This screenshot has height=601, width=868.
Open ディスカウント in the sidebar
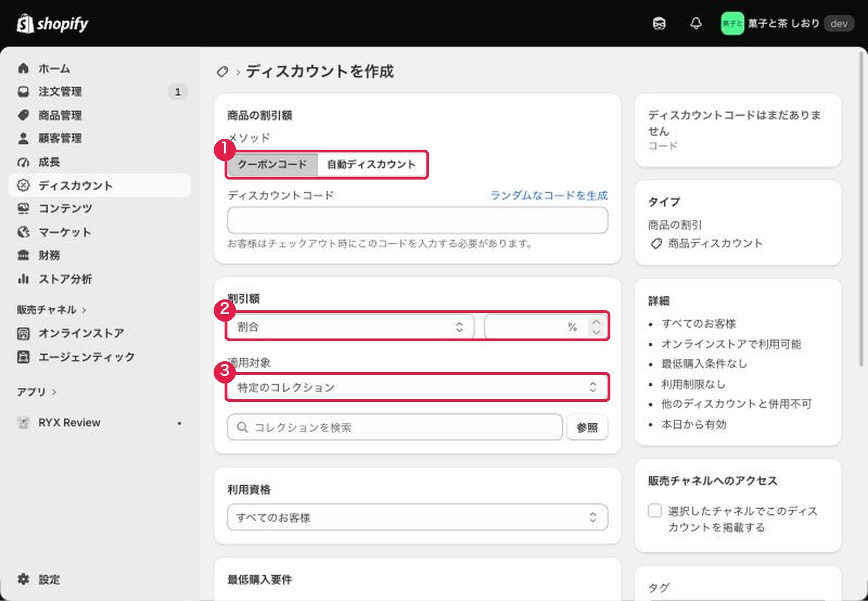pyautogui.click(x=100, y=185)
